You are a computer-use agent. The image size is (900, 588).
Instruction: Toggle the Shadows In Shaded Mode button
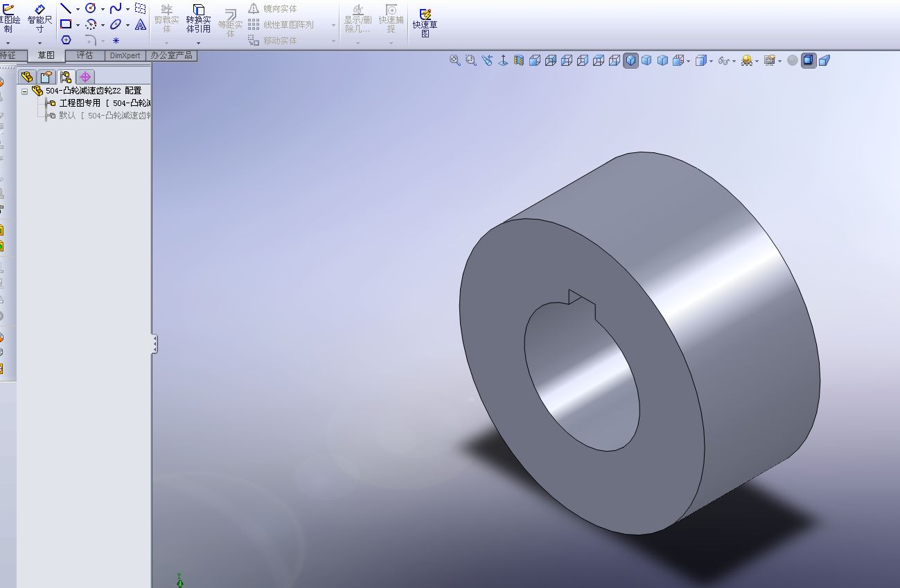pos(809,60)
